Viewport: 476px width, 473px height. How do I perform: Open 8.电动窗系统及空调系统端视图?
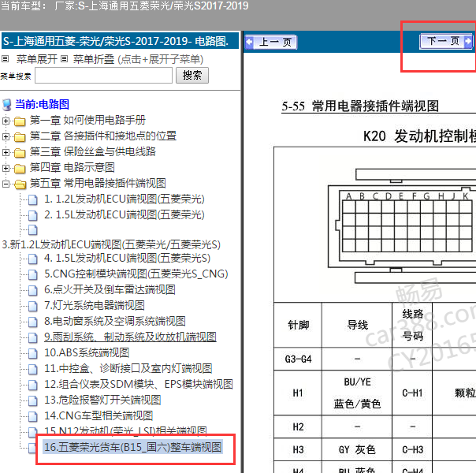(115, 322)
